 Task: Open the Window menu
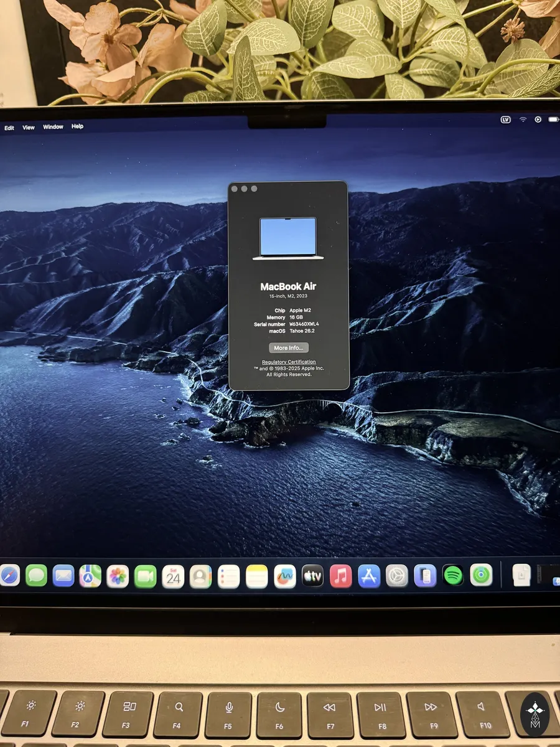pyautogui.click(x=53, y=127)
